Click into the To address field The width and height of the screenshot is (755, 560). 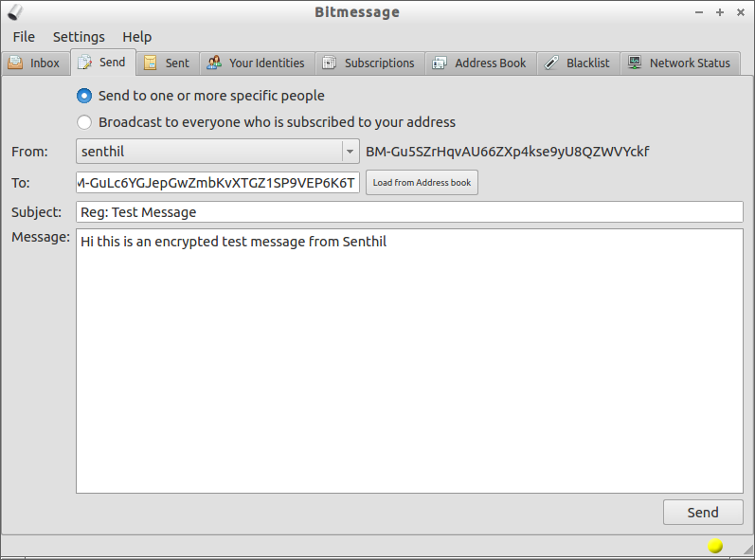coord(218,183)
